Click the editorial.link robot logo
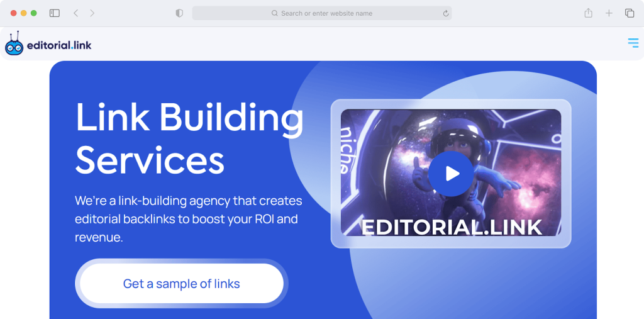 pyautogui.click(x=14, y=43)
